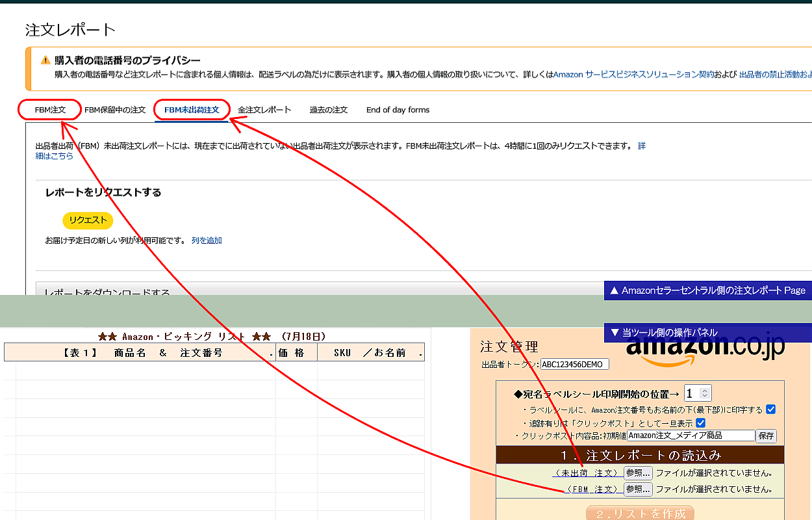Click the 1.注文レポートの読込み section header

[640, 454]
